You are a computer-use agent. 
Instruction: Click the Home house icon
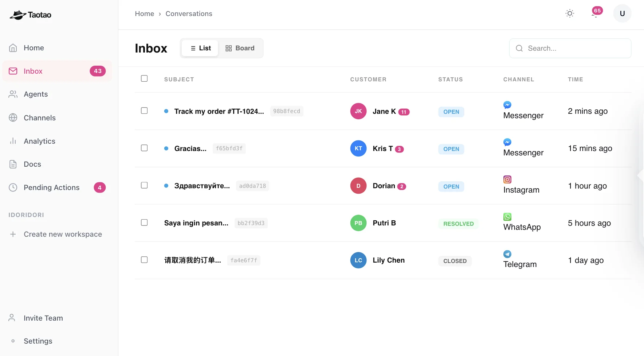click(13, 48)
